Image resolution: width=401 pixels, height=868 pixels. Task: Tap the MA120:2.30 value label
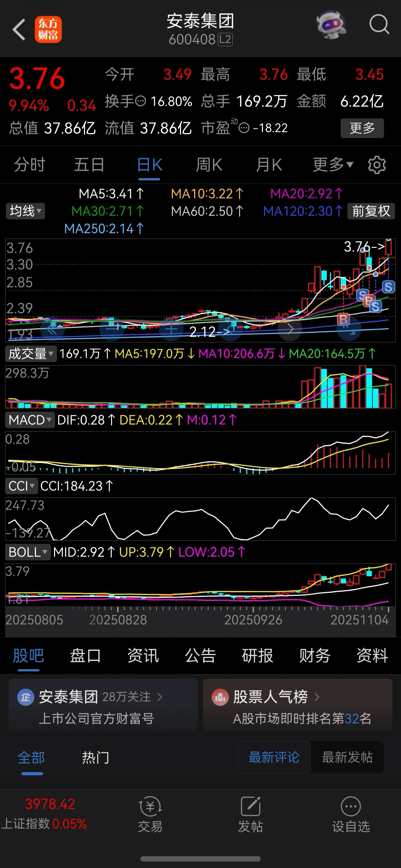click(x=303, y=211)
